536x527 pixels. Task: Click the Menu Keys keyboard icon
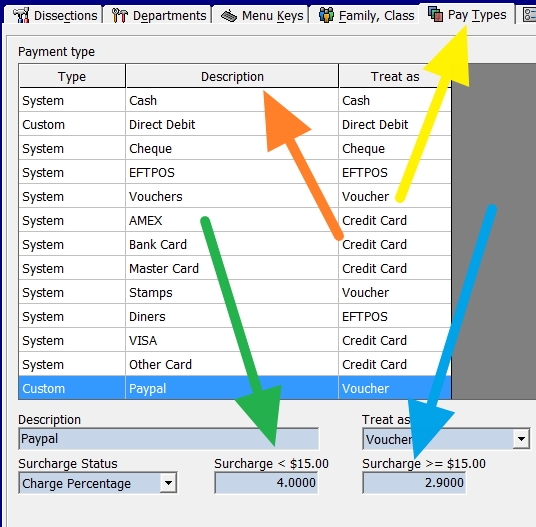pos(229,16)
